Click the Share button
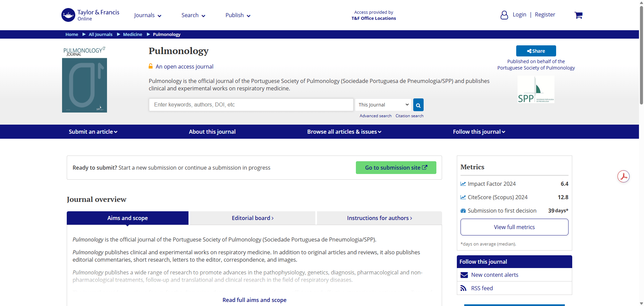Image resolution: width=644 pixels, height=306 pixels. [x=536, y=51]
